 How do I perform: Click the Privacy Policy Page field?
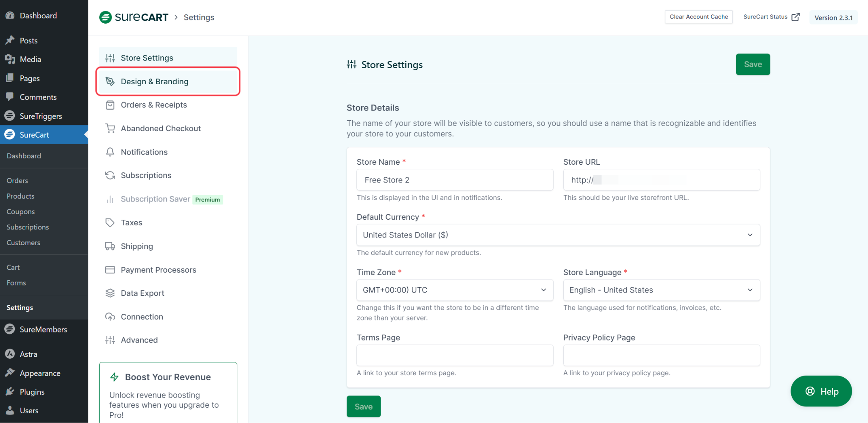click(x=661, y=355)
